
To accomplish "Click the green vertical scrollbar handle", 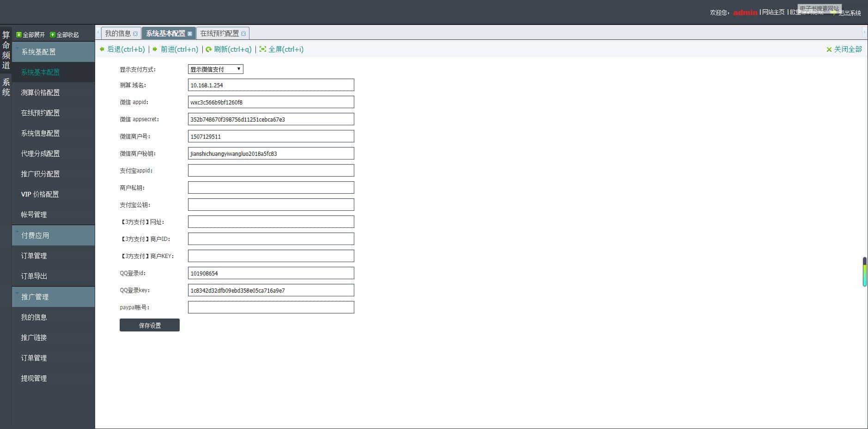I will pyautogui.click(x=865, y=272).
